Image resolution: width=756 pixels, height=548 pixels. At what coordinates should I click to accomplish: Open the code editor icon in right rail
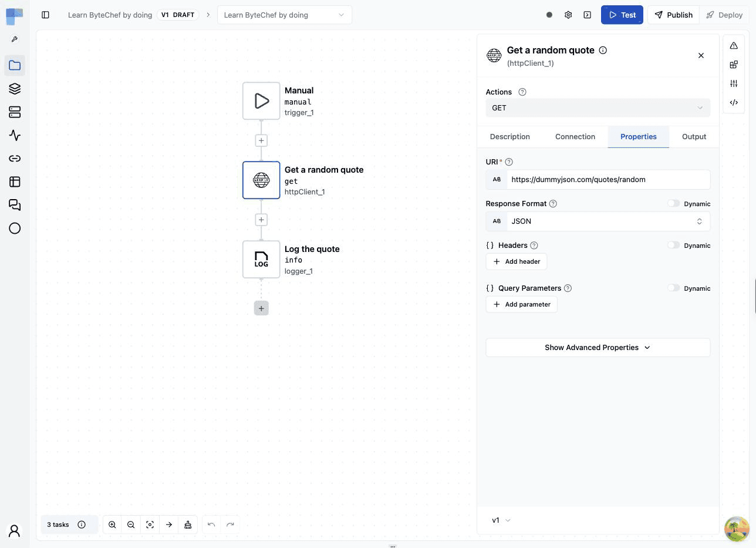click(734, 102)
